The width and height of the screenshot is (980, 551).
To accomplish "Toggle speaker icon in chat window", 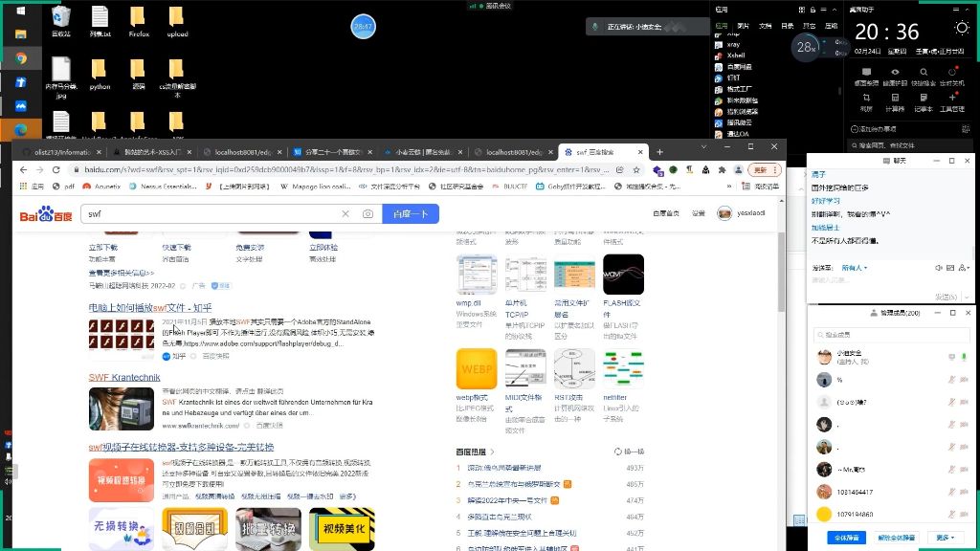I will 938,268.
